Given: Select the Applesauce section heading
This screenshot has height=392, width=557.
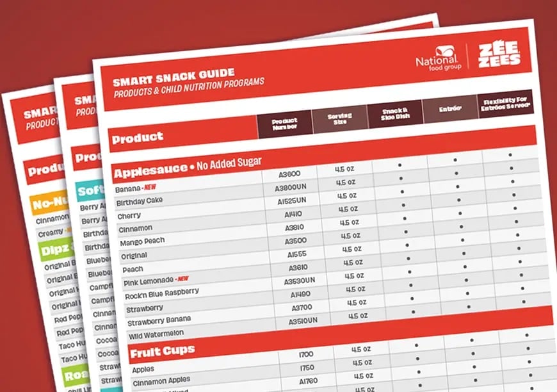Looking at the screenshot, I should pos(150,170).
